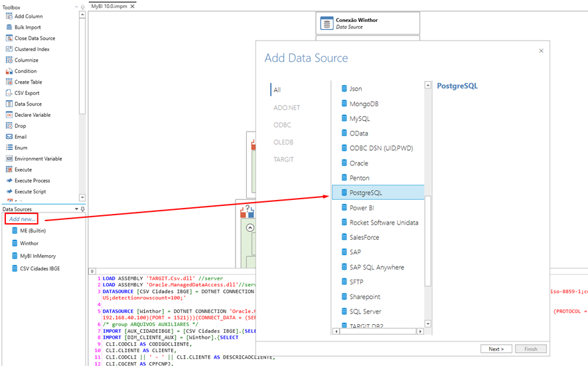
Task: Choose the Execute Script tool icon
Action: [9, 191]
